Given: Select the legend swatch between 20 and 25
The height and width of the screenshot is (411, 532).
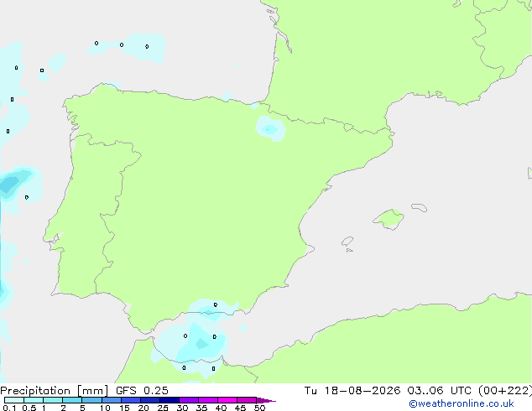Looking at the screenshot, I should click(150, 400).
